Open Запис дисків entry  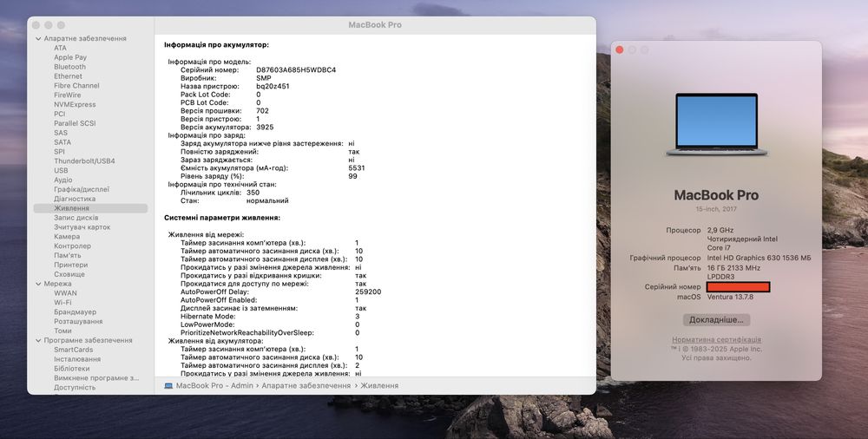click(x=76, y=218)
